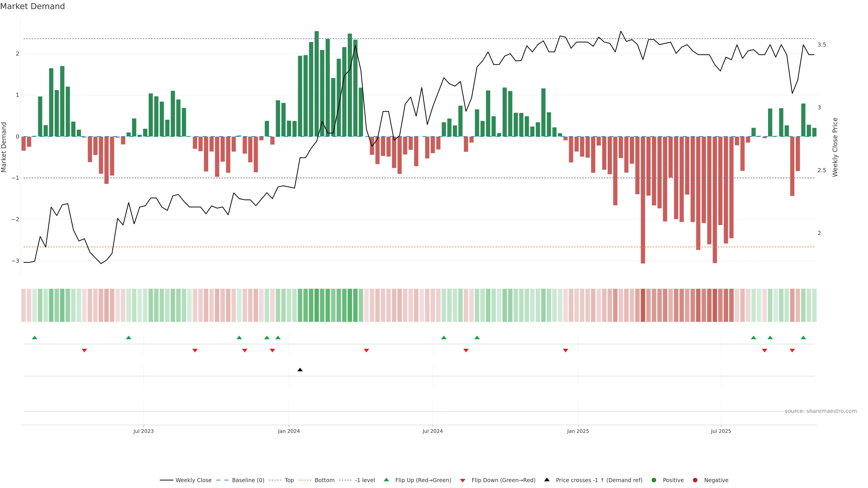Toggle Price crosses -1 legend label
Image resolution: width=868 pixels, height=488 pixels.
point(599,480)
